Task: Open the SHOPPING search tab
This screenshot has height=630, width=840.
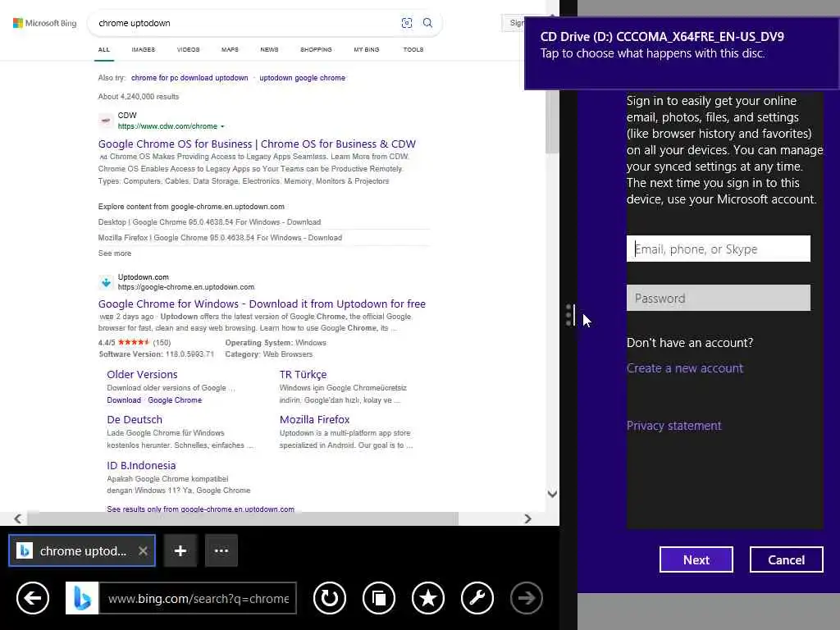Action: pos(316,49)
